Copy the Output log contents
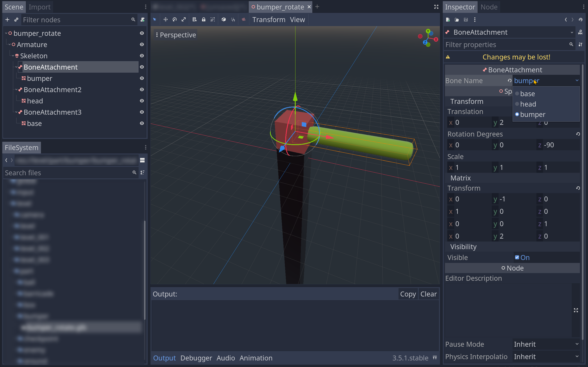Viewport: 588px width, 367px height. click(x=408, y=294)
